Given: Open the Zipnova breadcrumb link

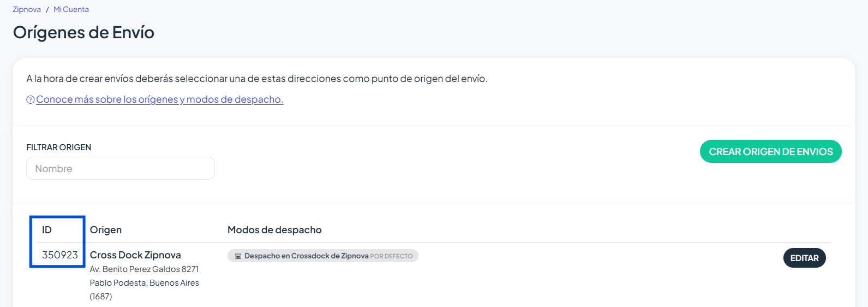Looking at the screenshot, I should [27, 9].
